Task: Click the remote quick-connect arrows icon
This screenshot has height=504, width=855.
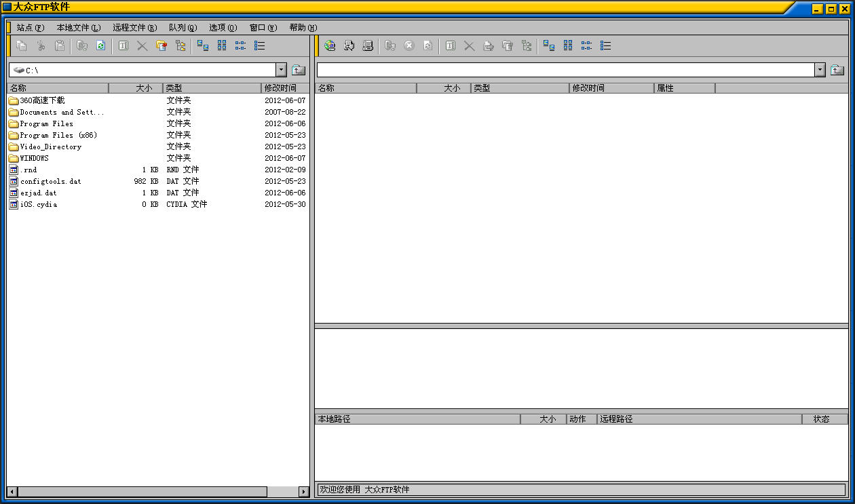Action: [x=349, y=45]
